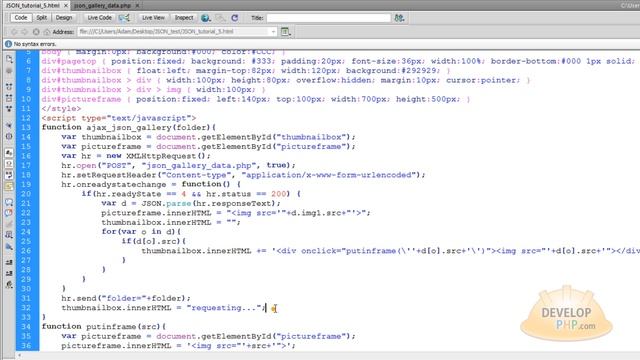This screenshot has height=360, width=640.
Task: Click on 'function ajax_json_gallery(folder){' text
Action: click(129, 127)
